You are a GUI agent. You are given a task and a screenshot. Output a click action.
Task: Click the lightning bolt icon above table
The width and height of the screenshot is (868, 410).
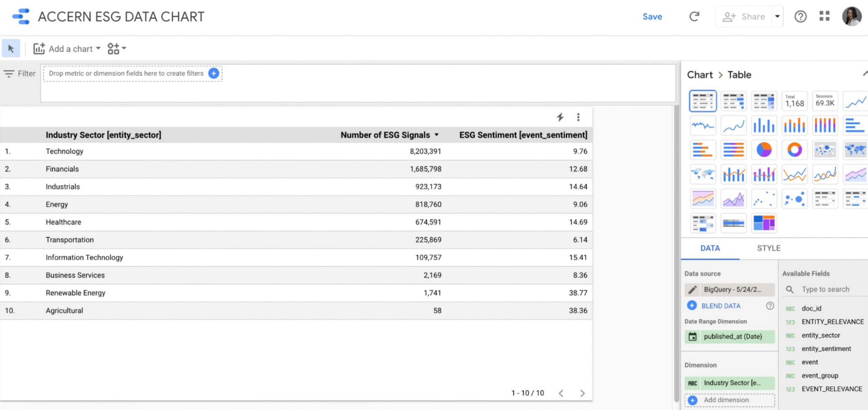pyautogui.click(x=560, y=117)
